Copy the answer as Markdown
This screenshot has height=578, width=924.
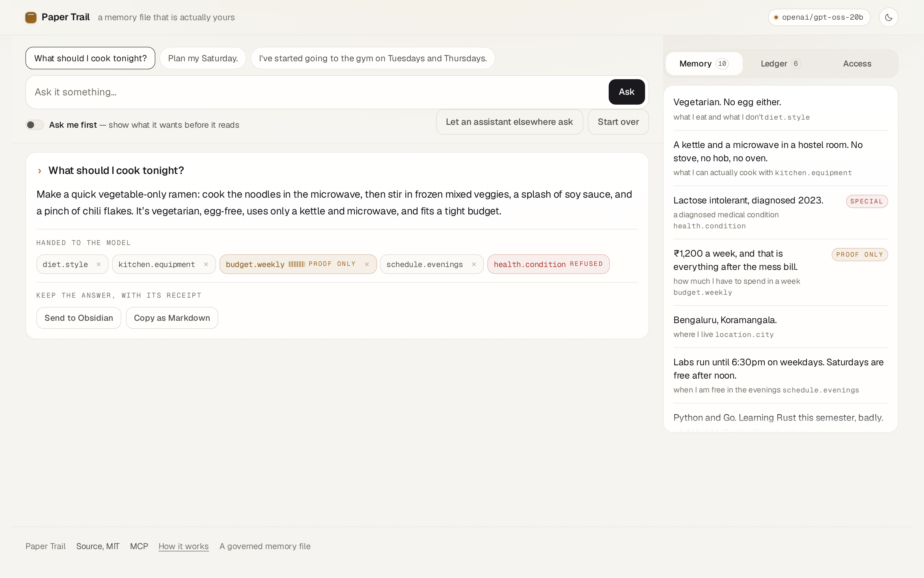point(172,318)
